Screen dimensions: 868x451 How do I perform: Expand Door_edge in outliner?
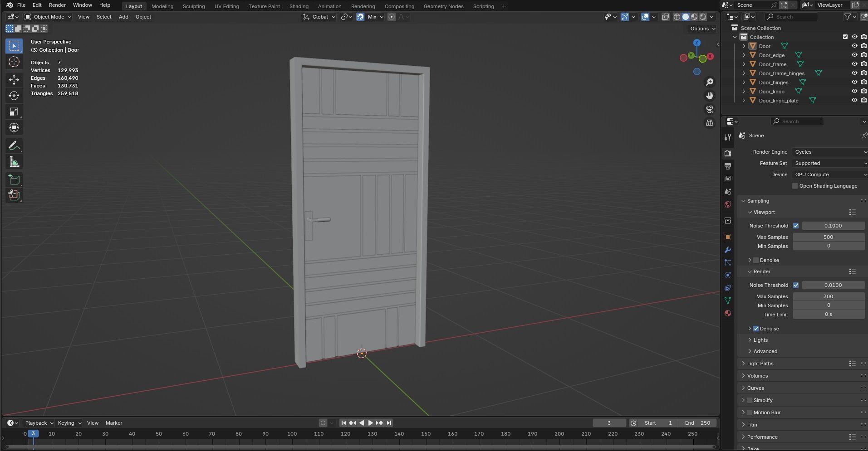click(x=744, y=55)
